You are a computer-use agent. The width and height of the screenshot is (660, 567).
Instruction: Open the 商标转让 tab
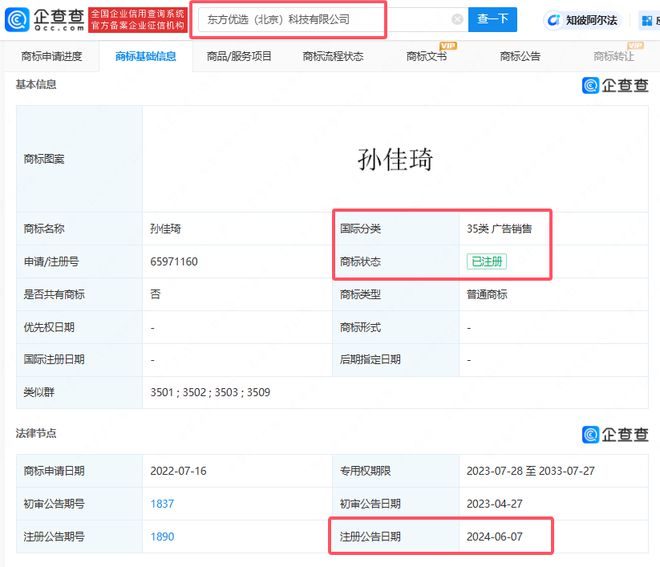pos(614,56)
